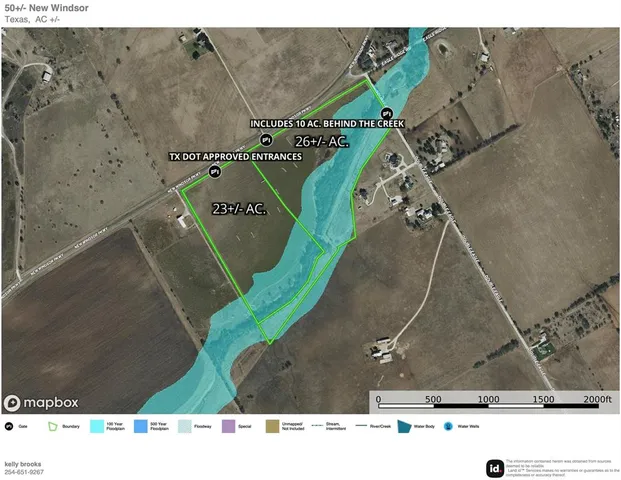This screenshot has width=621, height=480.
Task: Click the tan Unmapped/Not Included swatch
Action: (272, 427)
